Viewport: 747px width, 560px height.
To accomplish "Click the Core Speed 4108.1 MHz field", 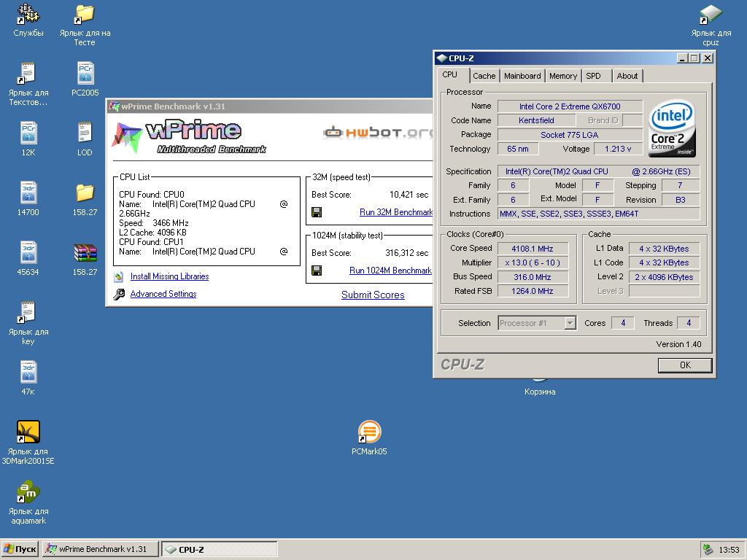I will point(533,249).
